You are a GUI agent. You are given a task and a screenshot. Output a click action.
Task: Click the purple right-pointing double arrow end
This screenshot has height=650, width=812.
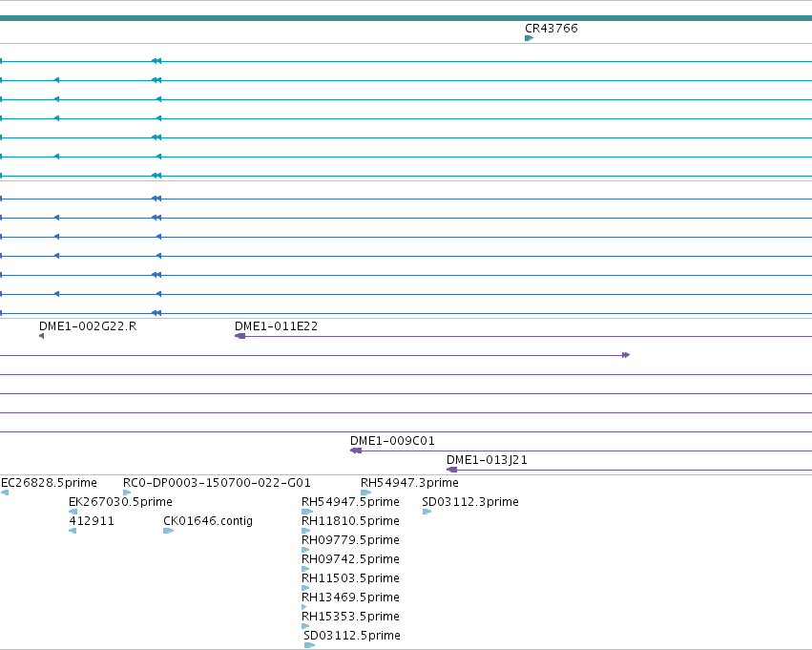pyautogui.click(x=626, y=355)
